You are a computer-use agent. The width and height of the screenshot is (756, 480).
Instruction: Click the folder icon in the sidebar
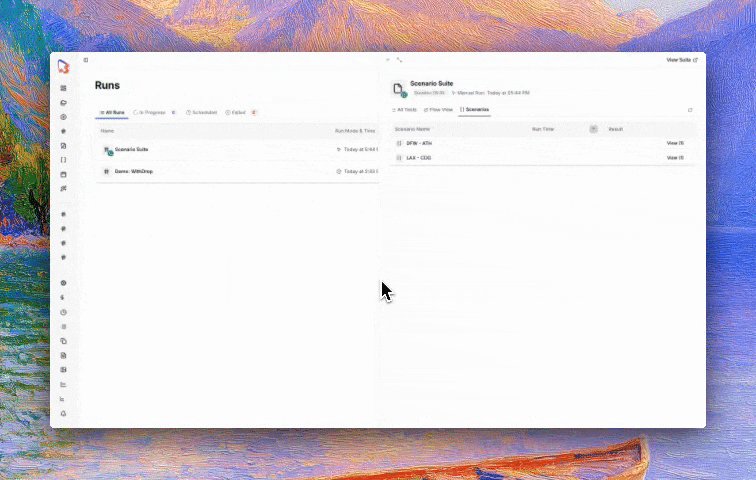pyautogui.click(x=63, y=103)
